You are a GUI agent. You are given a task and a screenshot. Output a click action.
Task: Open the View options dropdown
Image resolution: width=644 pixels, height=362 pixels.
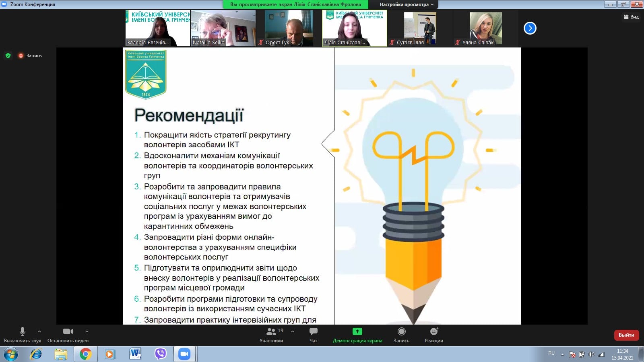point(407,4)
